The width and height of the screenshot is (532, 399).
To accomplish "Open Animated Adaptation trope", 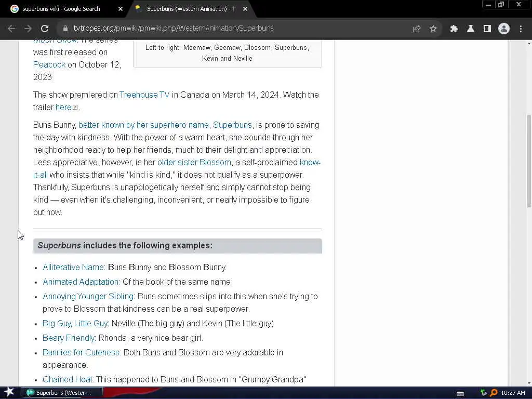I will tap(81, 282).
